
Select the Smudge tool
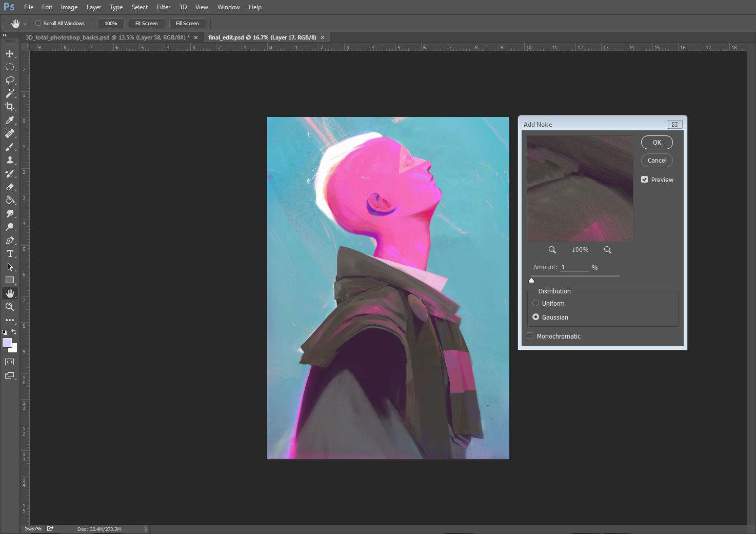coord(10,213)
